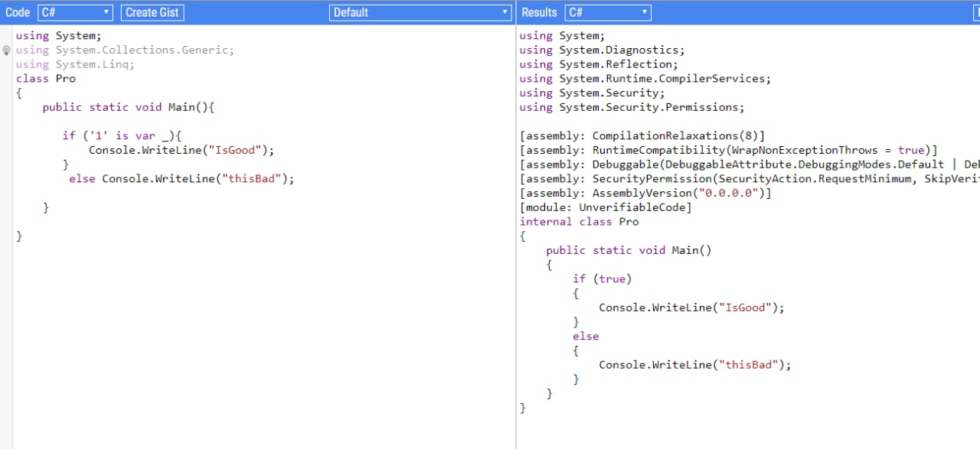Click Console.WriteLine("IsGood") in the code editor

click(x=181, y=150)
